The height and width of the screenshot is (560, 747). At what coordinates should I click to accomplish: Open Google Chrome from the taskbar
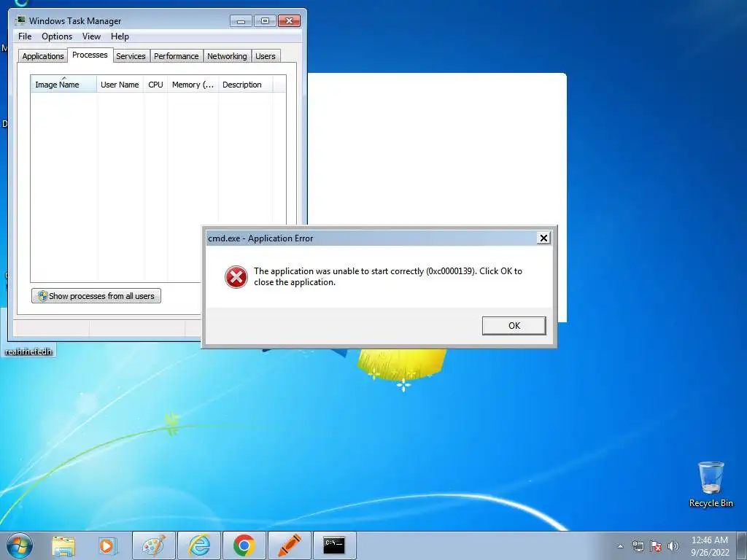244,545
